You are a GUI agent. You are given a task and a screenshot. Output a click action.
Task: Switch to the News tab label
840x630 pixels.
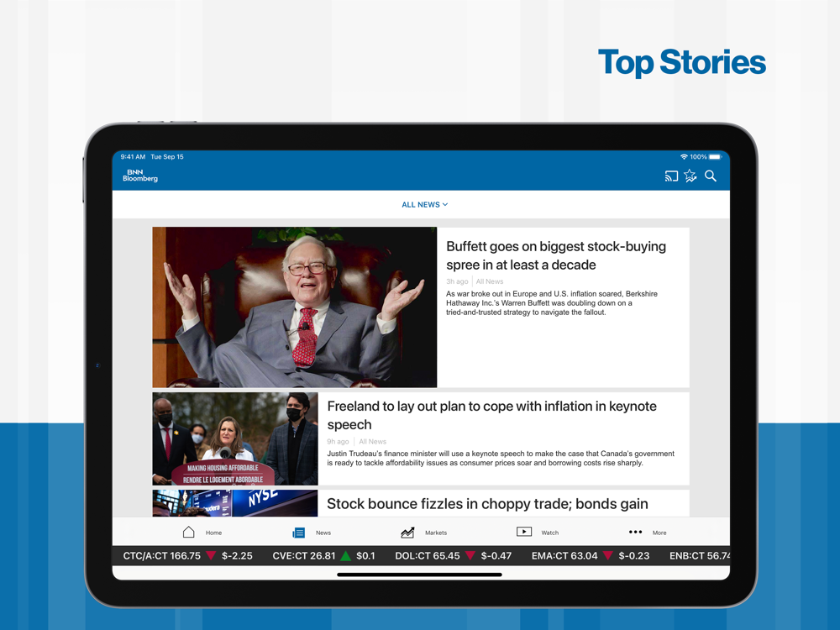[323, 533]
